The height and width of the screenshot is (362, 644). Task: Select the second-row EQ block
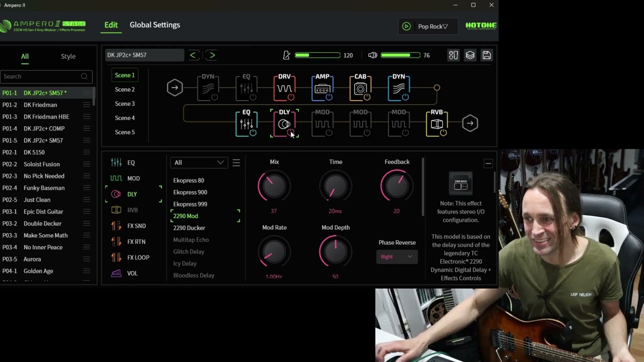[246, 123]
